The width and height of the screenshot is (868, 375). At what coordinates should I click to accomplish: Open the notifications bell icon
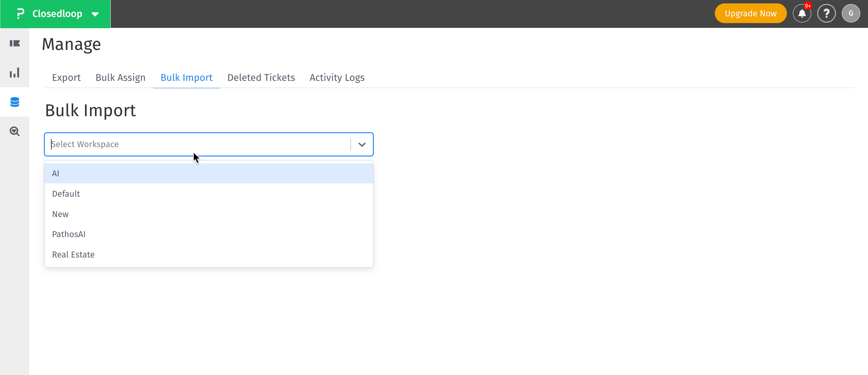click(x=801, y=14)
